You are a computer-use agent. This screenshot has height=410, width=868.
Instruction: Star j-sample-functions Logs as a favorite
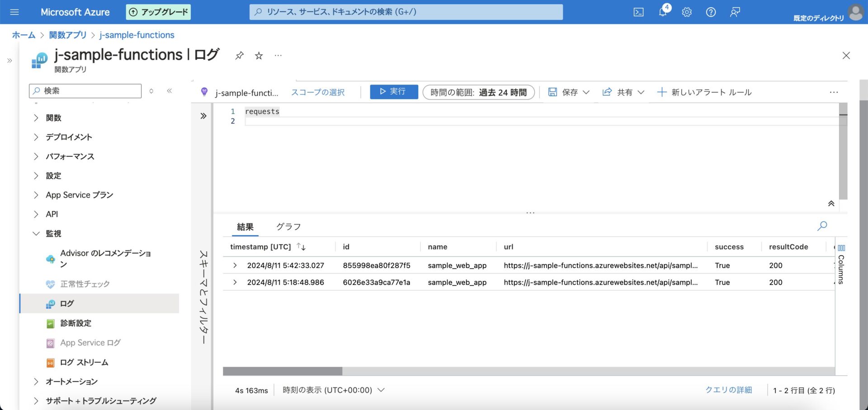(259, 56)
